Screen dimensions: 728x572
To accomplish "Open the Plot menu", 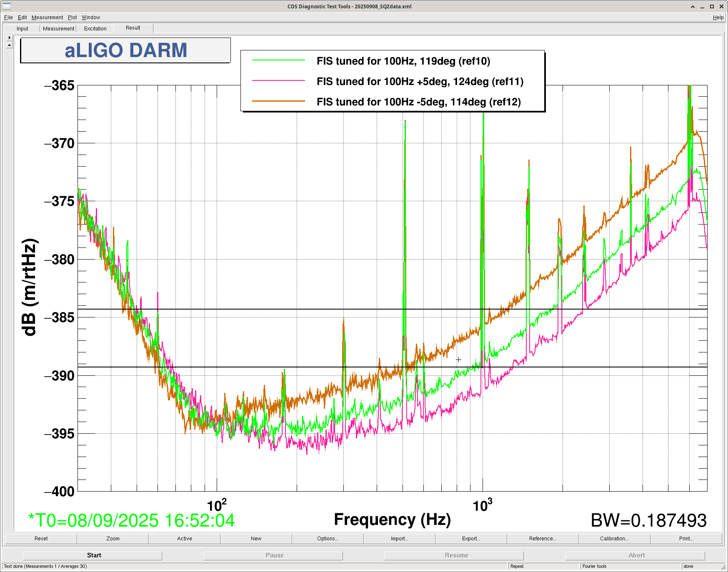I will 72,17.
